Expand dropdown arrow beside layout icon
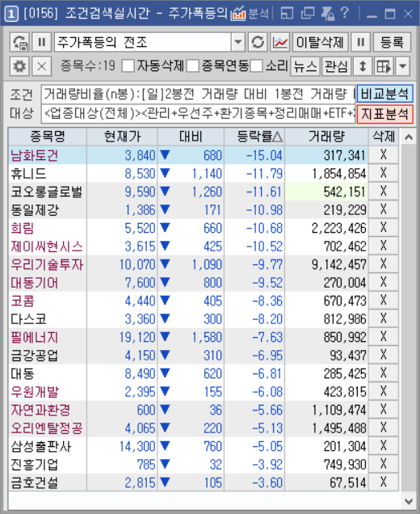Screen dimensions: 420x514 tap(403, 66)
